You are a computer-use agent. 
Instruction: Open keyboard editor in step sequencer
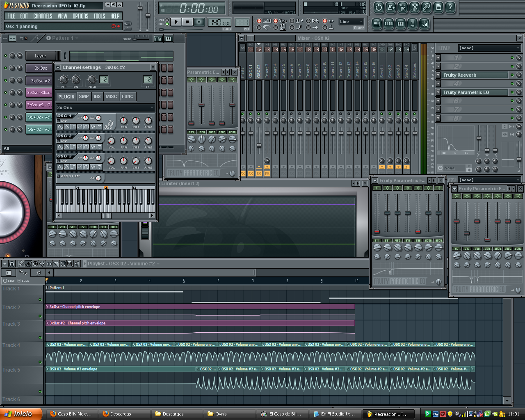168,39
